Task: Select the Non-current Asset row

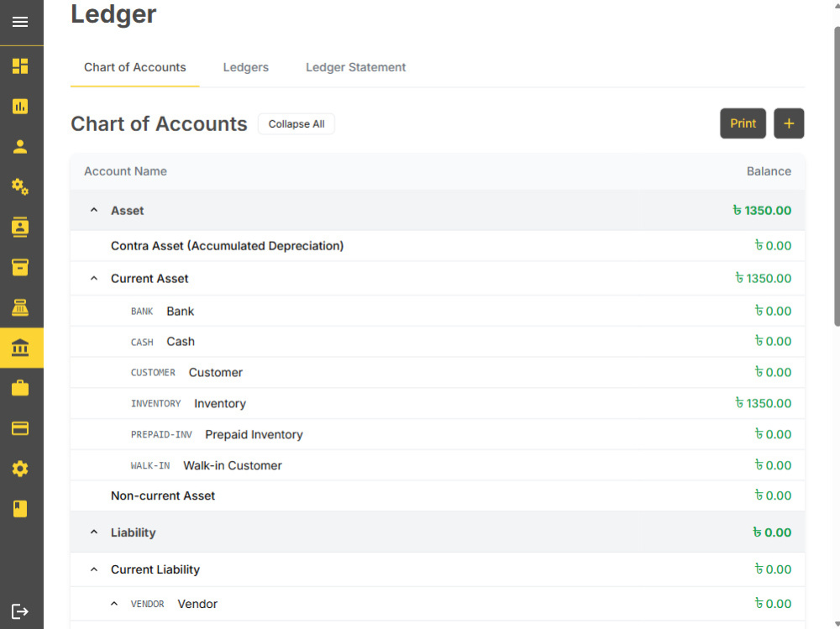Action: coord(437,496)
